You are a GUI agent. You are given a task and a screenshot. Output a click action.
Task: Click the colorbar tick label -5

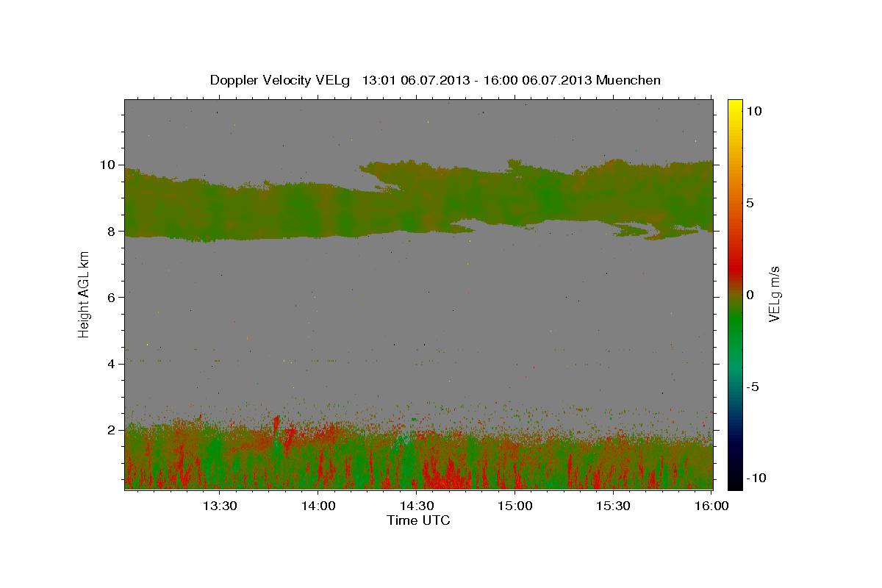[753, 386]
